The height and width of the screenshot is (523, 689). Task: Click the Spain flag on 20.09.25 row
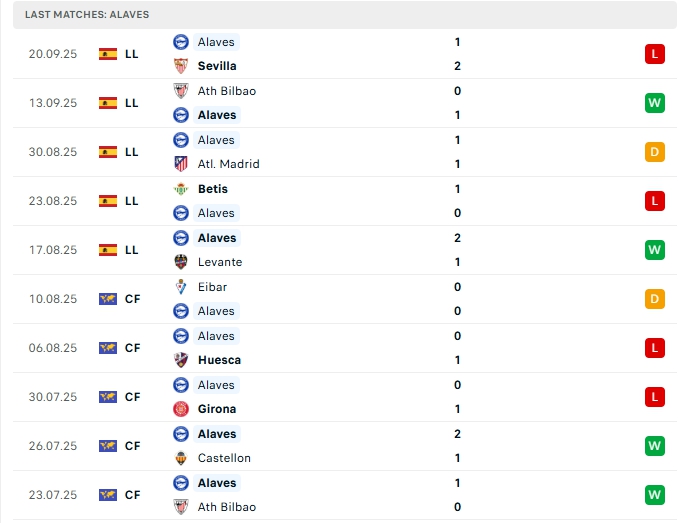108,54
